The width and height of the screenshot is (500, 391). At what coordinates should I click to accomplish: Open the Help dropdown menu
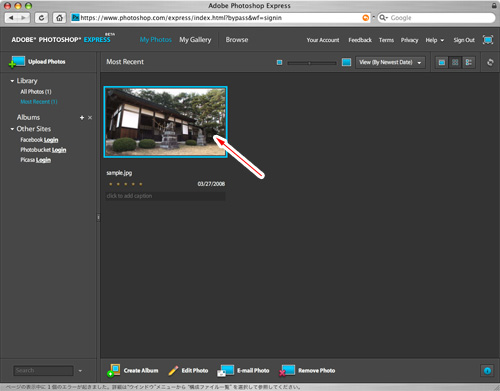[x=435, y=40]
